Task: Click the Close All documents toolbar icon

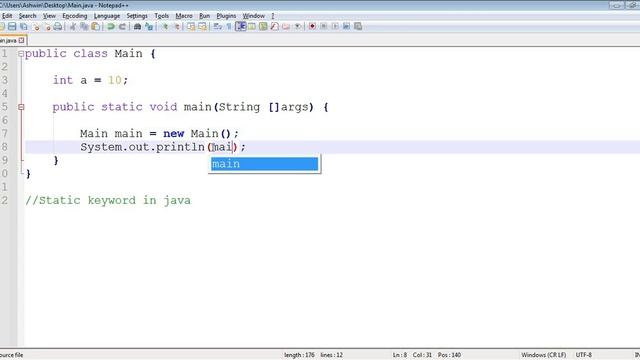Action: pyautogui.click(x=47, y=27)
